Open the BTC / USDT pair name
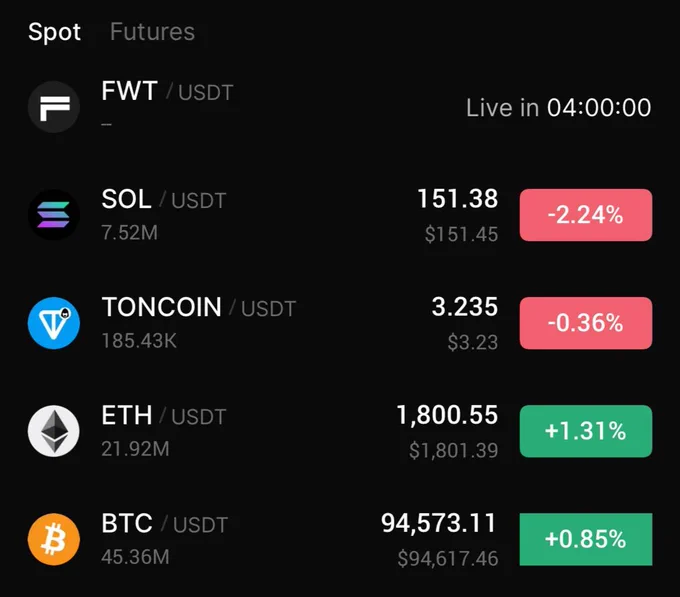 (x=165, y=524)
